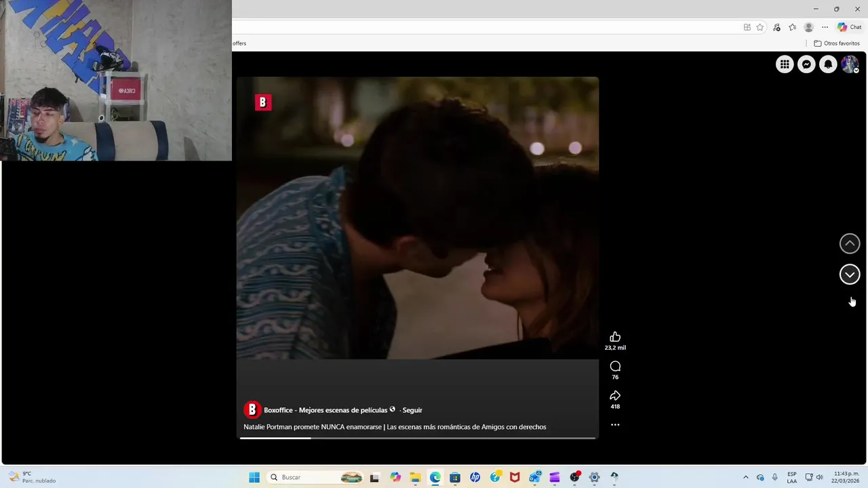The image size is (868, 488).
Task: Follow the Boxoffice page via Seguir
Action: [412, 410]
